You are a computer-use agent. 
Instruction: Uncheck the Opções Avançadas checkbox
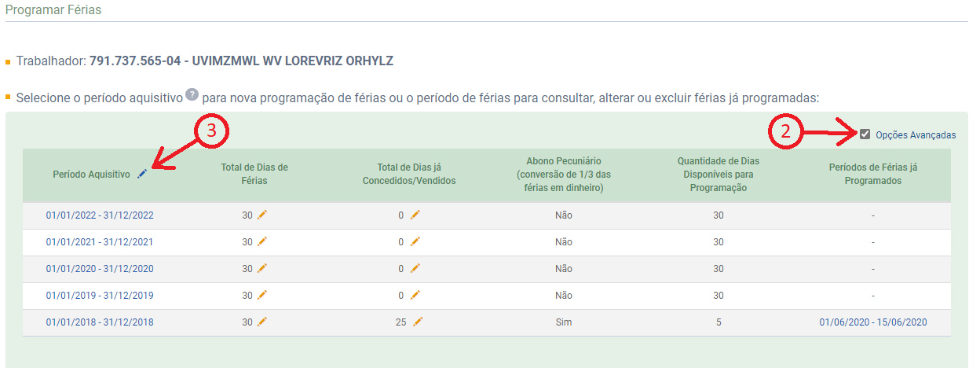[x=865, y=134]
